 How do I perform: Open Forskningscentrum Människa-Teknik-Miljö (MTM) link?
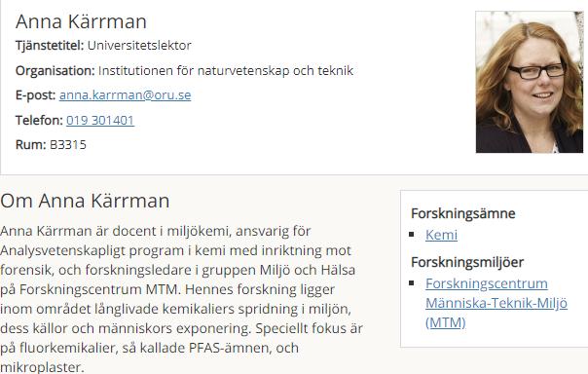496,303
